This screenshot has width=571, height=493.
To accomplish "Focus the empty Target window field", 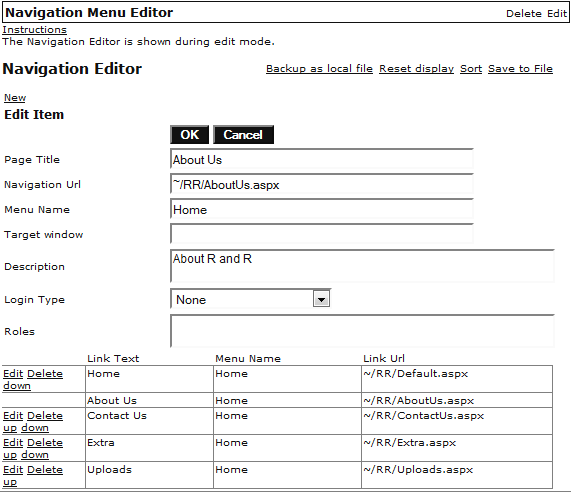I will pos(322,234).
